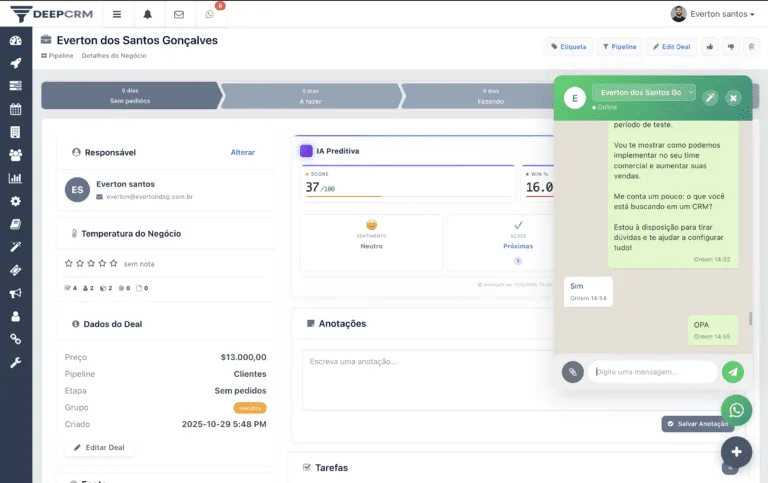Attach a file with paperclip button
Image resolution: width=768 pixels, height=483 pixels.
[573, 372]
